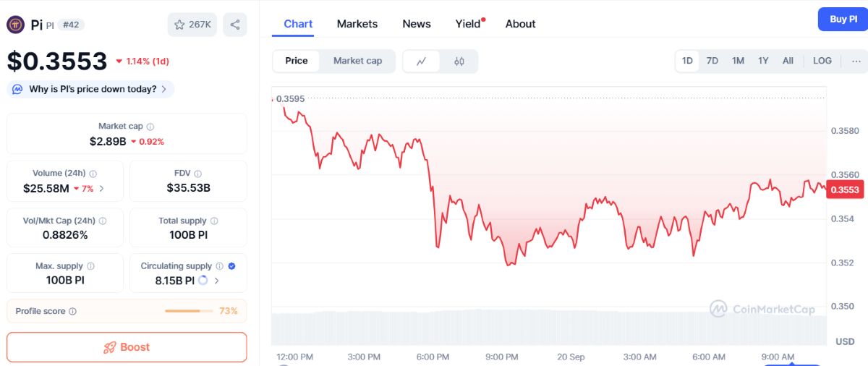The image size is (868, 366).
Task: Open the three-dots chart options menu
Action: click(x=856, y=61)
